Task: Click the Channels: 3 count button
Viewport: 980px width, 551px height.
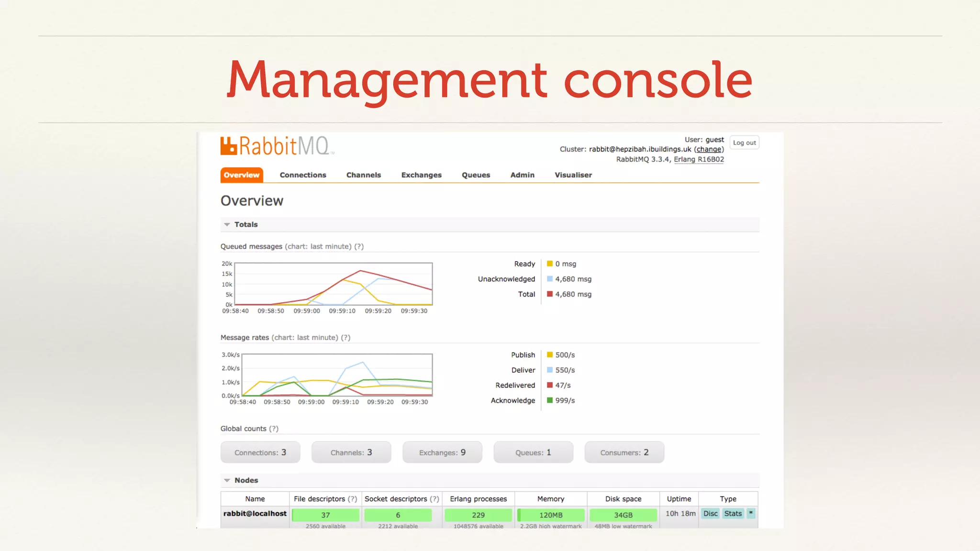Action: pyautogui.click(x=351, y=452)
